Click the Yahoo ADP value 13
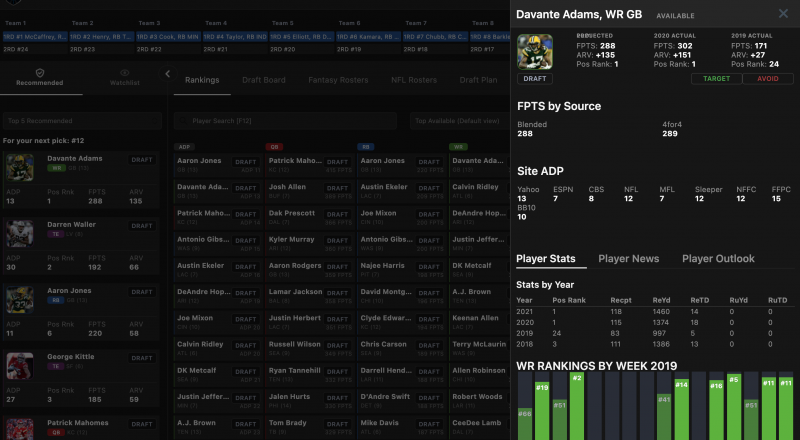The image size is (800, 440). (x=521, y=199)
